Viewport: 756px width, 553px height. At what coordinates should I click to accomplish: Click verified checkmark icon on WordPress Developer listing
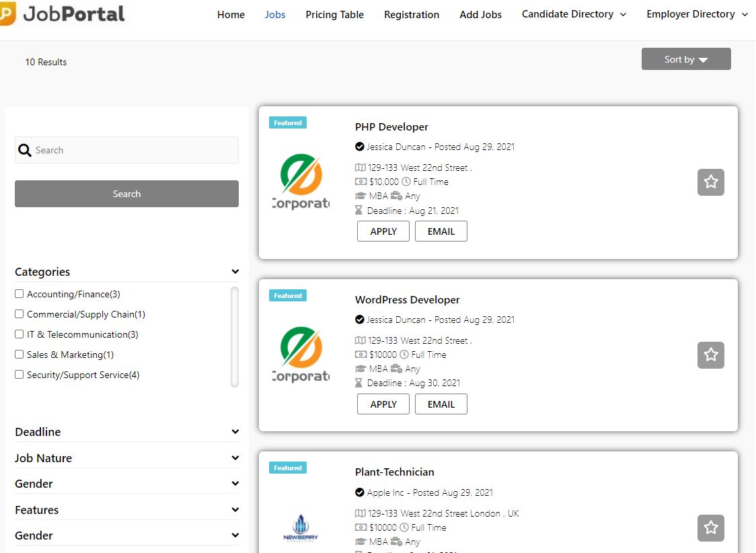360,320
